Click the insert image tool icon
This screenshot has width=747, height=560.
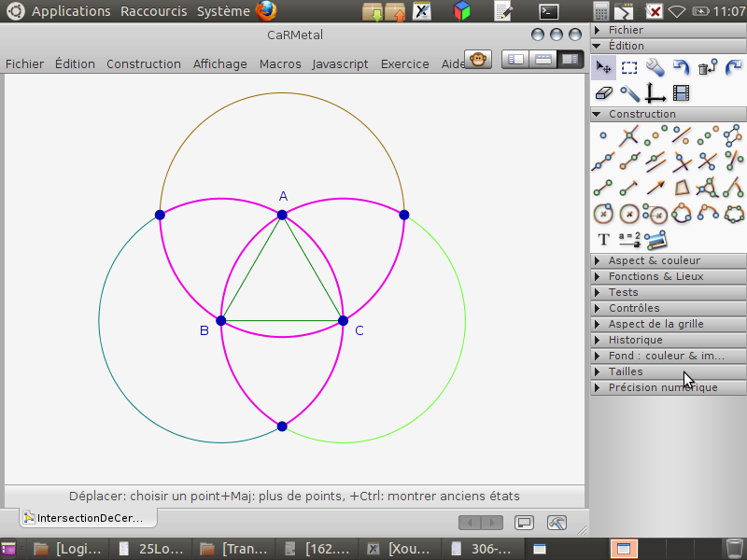655,240
